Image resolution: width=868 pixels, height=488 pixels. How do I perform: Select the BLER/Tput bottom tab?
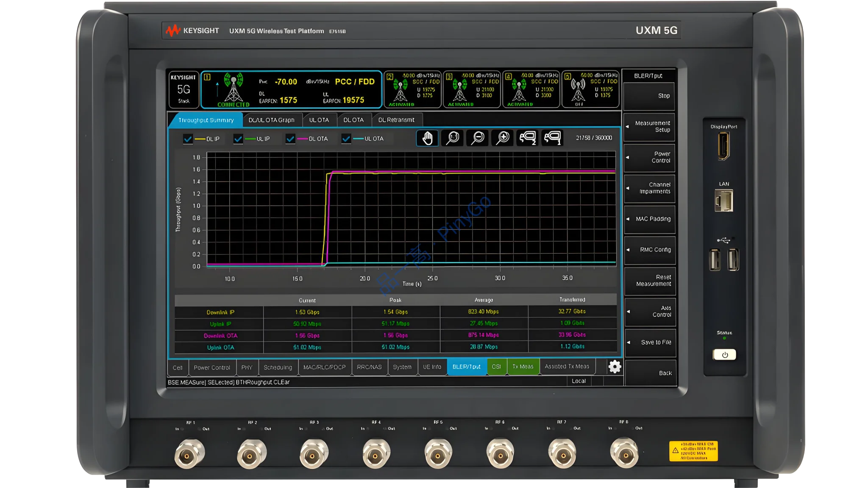coord(467,367)
